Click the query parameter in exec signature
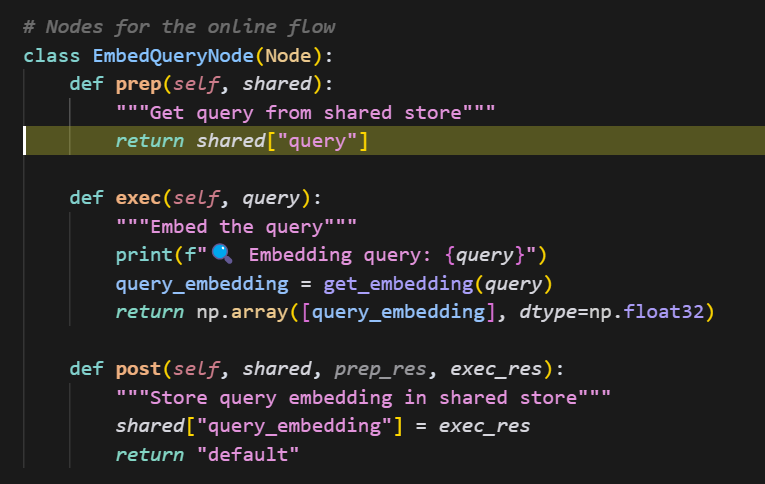765x484 pixels. coord(271,198)
